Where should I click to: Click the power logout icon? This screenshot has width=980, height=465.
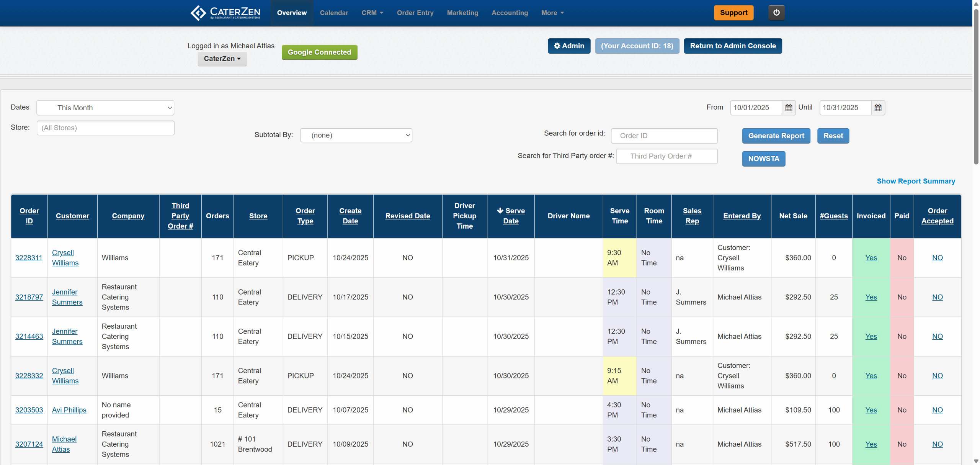tap(776, 13)
